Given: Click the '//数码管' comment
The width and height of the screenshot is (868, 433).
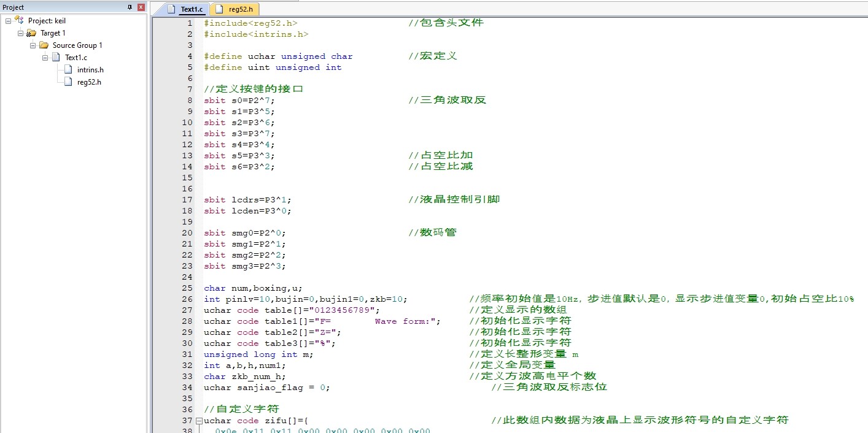Looking at the screenshot, I should (x=432, y=233).
